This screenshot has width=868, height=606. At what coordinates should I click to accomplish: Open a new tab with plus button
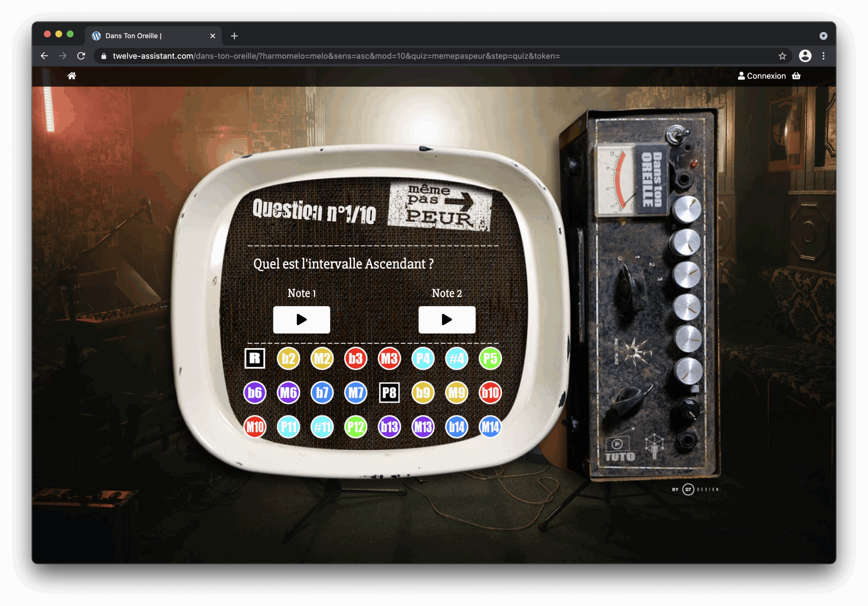click(x=234, y=36)
